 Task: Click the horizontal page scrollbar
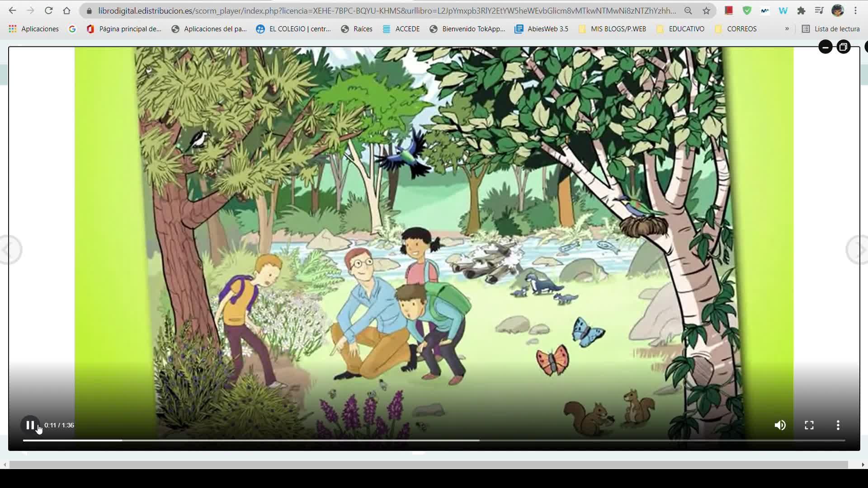click(429, 465)
